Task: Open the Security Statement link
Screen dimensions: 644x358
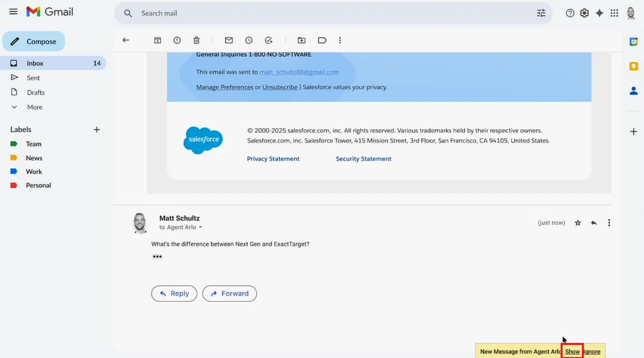Action: 363,159
